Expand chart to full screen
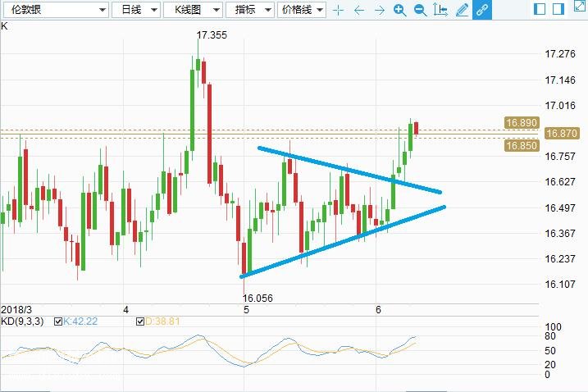Image resolution: width=588 pixels, height=392 pixels. click(x=580, y=6)
